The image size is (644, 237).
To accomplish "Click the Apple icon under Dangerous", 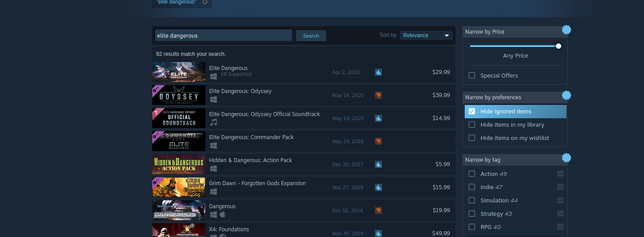I will (222, 215).
